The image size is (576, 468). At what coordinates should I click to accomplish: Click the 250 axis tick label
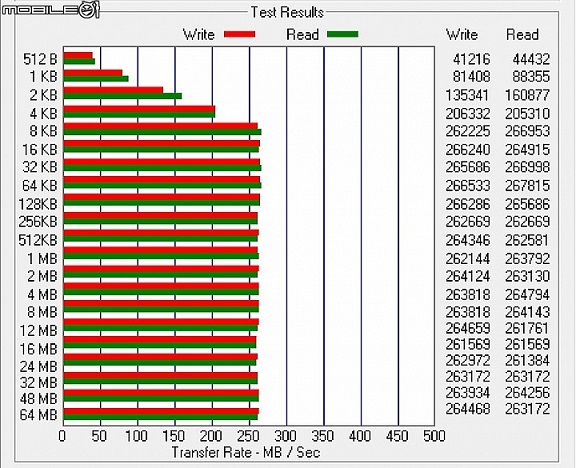248,436
